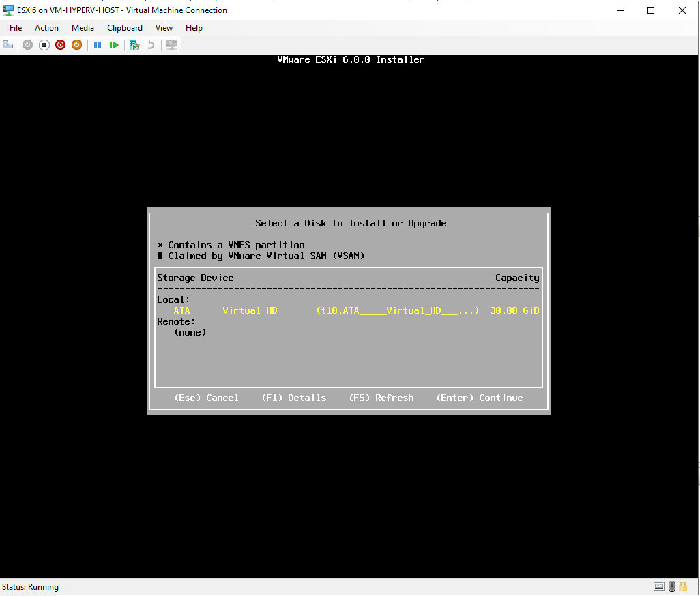This screenshot has width=700, height=596.
Task: Turn off the VM with the black stop icon
Action: 44,44
